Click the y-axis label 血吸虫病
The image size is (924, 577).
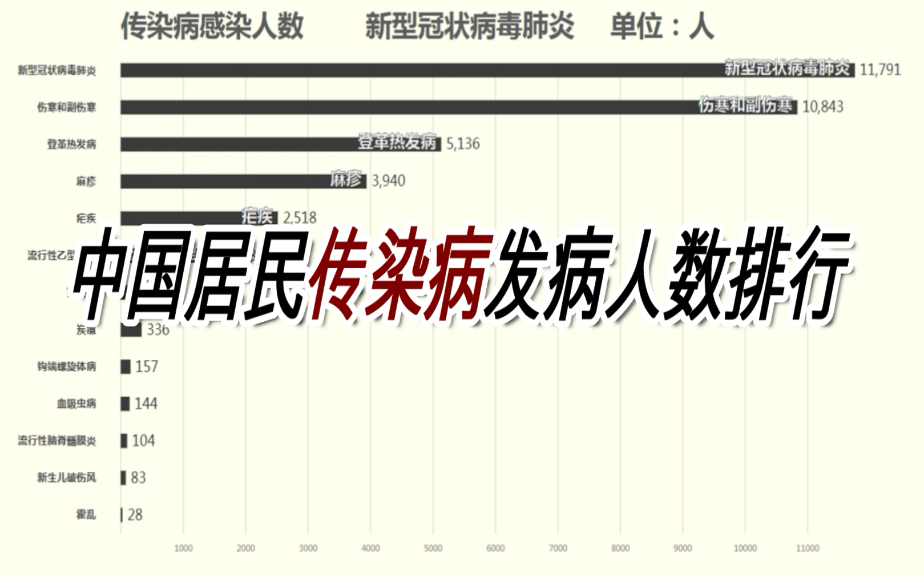[x=76, y=404]
